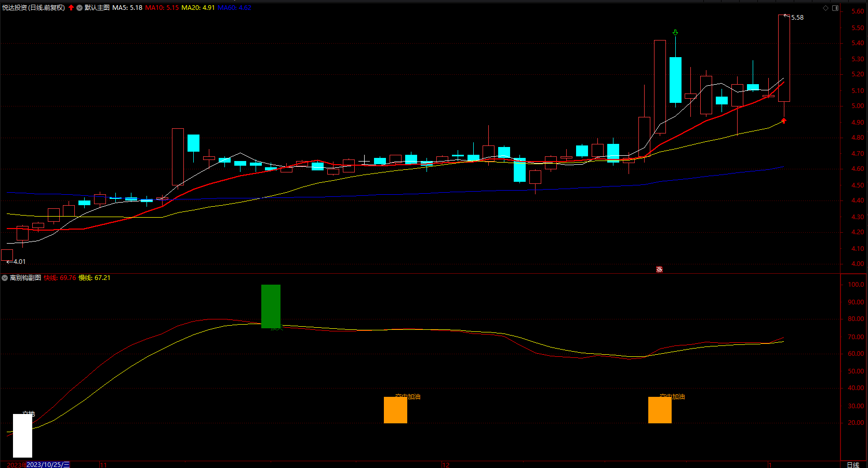
Task: Select the MA20: 4.91 label
Action: [x=198, y=8]
